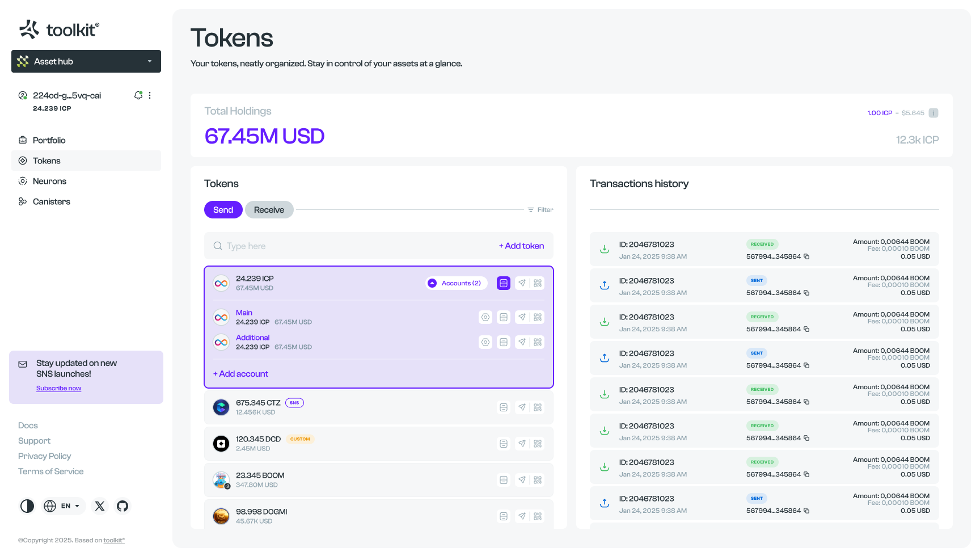This screenshot has width=980, height=556.
Task: Open Terms of Service link
Action: click(50, 471)
